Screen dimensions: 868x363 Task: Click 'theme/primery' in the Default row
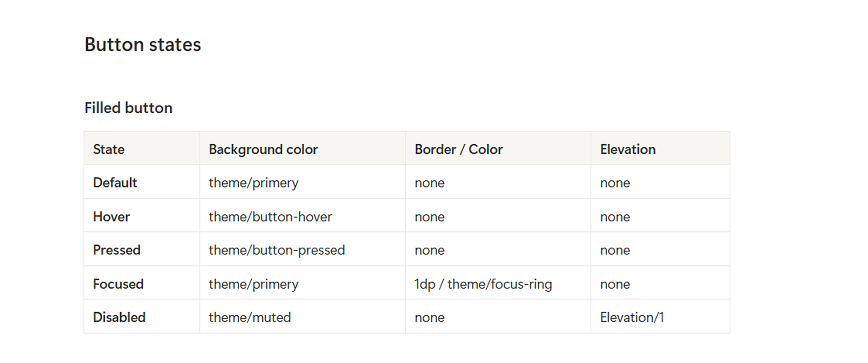coord(254,183)
